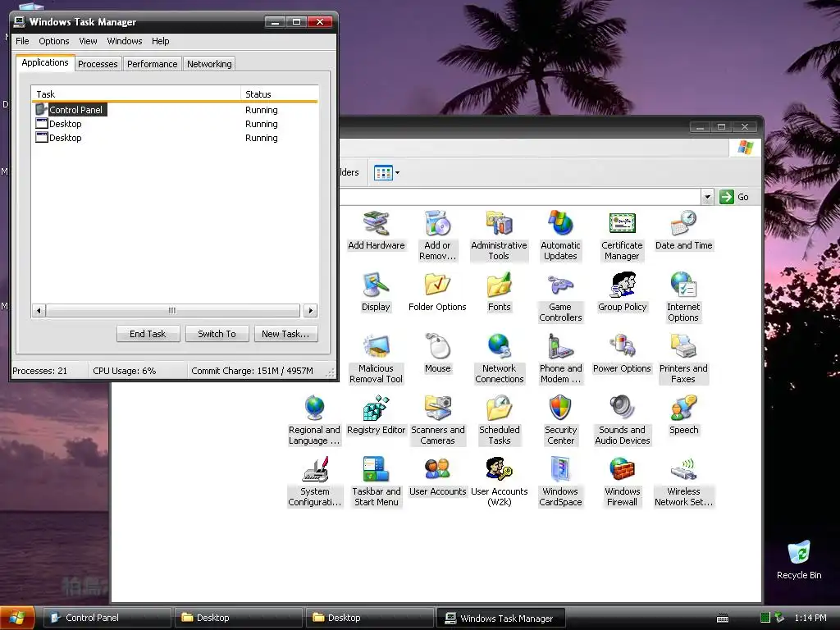840x630 pixels.
Task: Open the Add Hardware applet
Action: pos(376,231)
